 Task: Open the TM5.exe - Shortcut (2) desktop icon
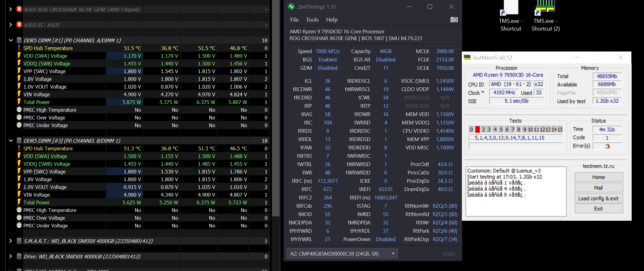coord(545,16)
